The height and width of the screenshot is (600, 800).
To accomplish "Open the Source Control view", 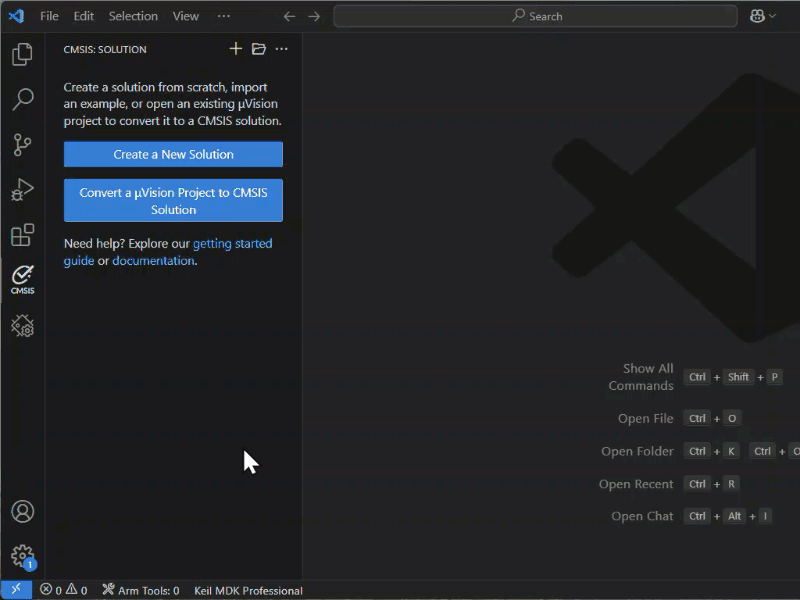I will click(22, 144).
